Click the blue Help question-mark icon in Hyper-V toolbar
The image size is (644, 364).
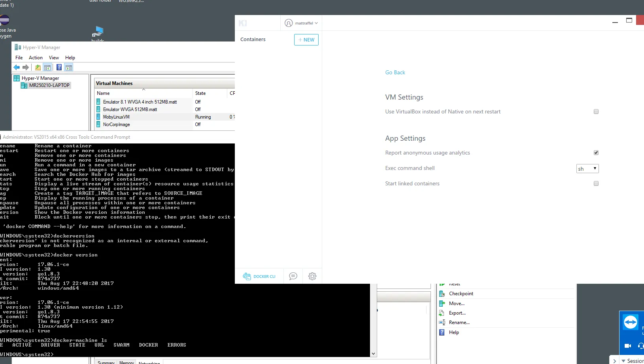tap(59, 68)
